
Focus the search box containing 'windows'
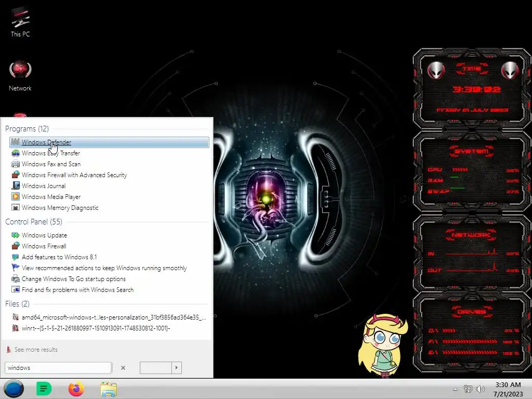[58, 368]
